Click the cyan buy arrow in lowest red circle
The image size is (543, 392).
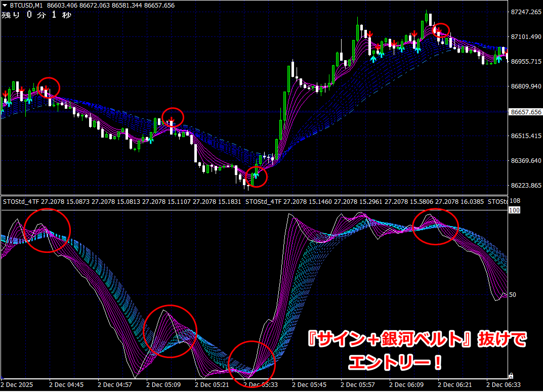256,176
